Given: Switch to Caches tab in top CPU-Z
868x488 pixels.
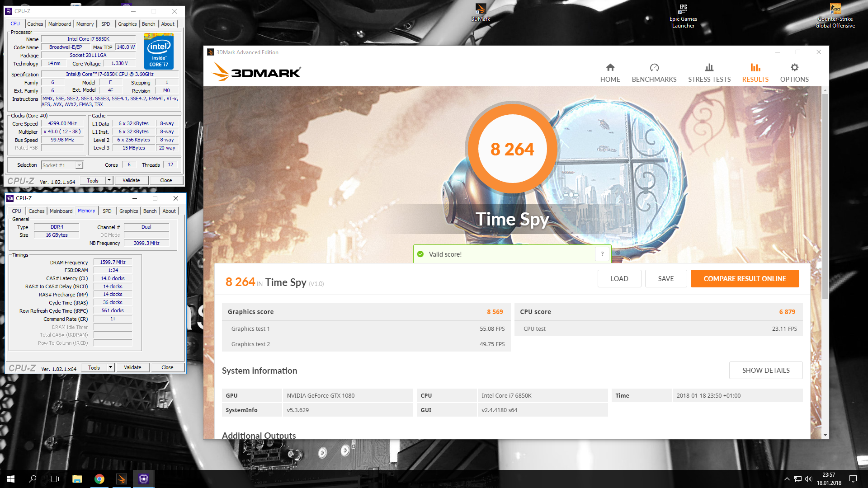Looking at the screenshot, I should click(x=35, y=24).
